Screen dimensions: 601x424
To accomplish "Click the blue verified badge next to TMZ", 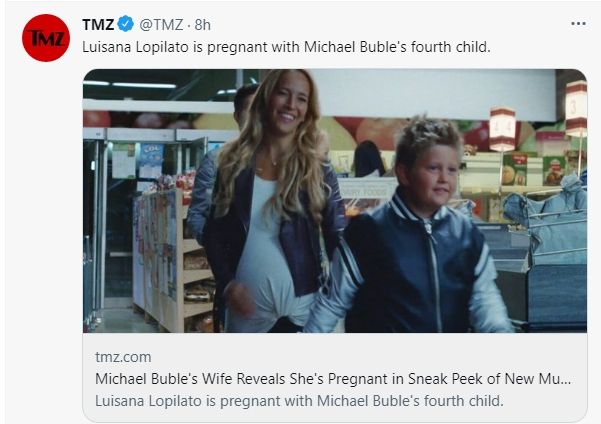I will (x=125, y=24).
